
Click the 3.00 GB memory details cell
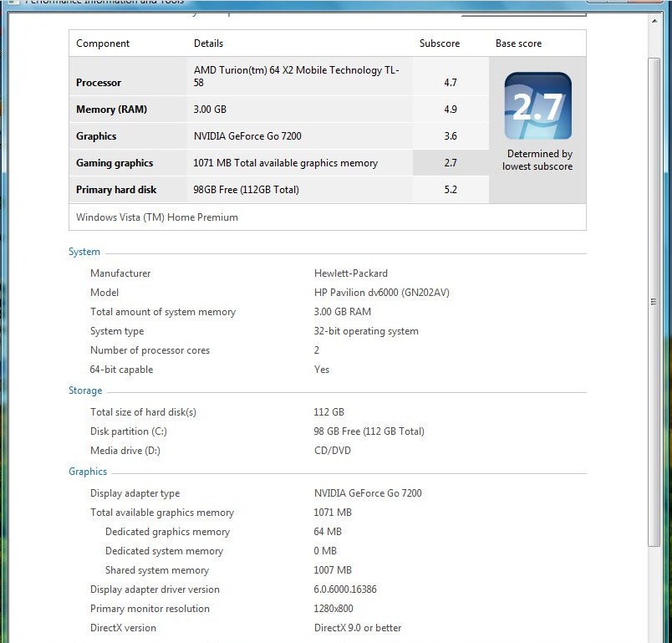click(210, 110)
